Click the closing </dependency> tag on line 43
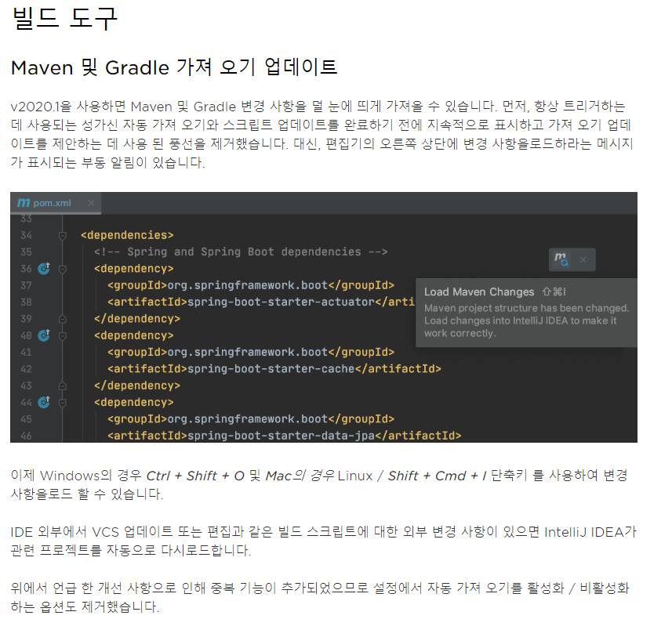 click(137, 385)
